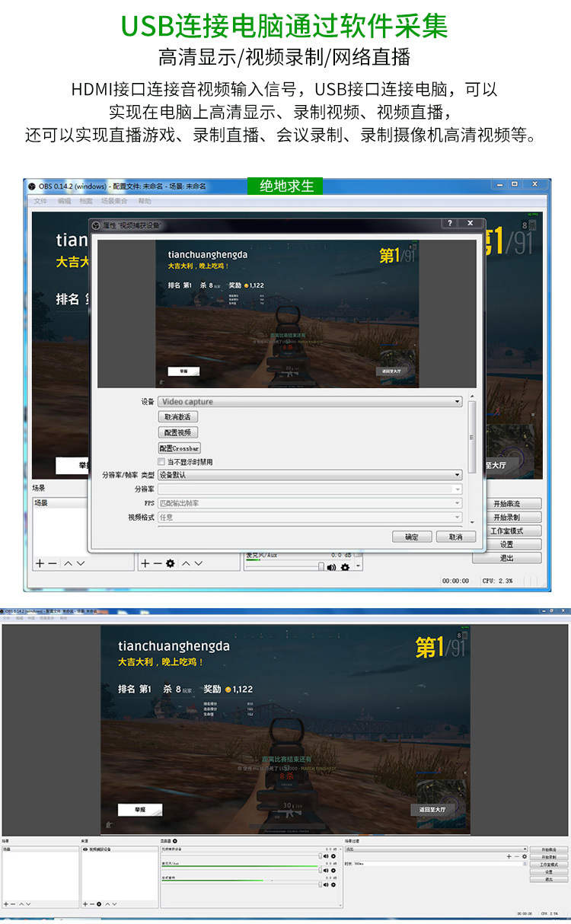Add a scene in lower OBS window

pos(5,903)
